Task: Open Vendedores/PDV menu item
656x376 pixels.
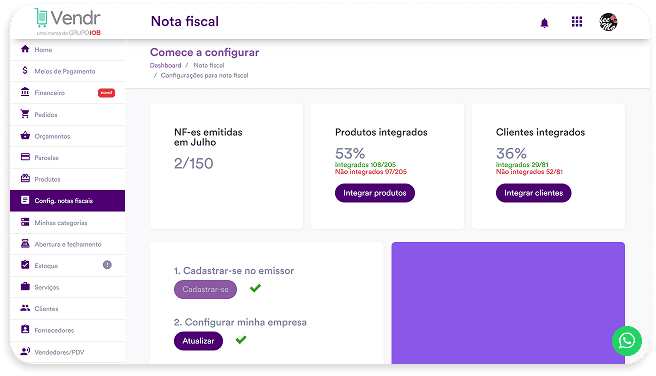Action: tap(67, 352)
